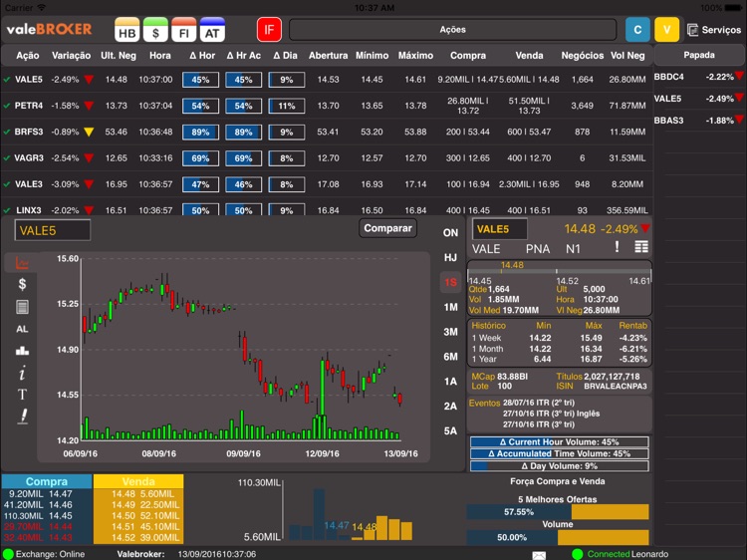This screenshot has height=560, width=747.
Task: Toggle checkmark on VALE3 row
Action: (7, 184)
